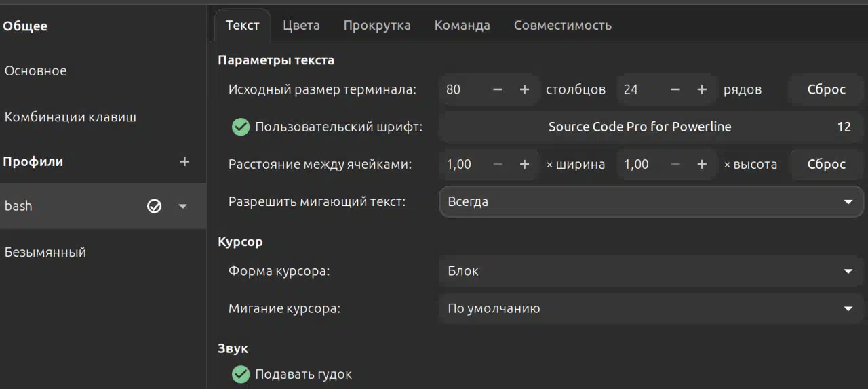
Task: Switch to the Цвета tab
Action: 301,25
